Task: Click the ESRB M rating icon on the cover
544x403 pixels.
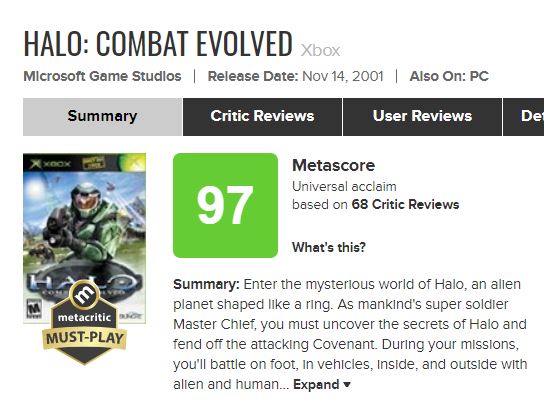Action: point(34,309)
